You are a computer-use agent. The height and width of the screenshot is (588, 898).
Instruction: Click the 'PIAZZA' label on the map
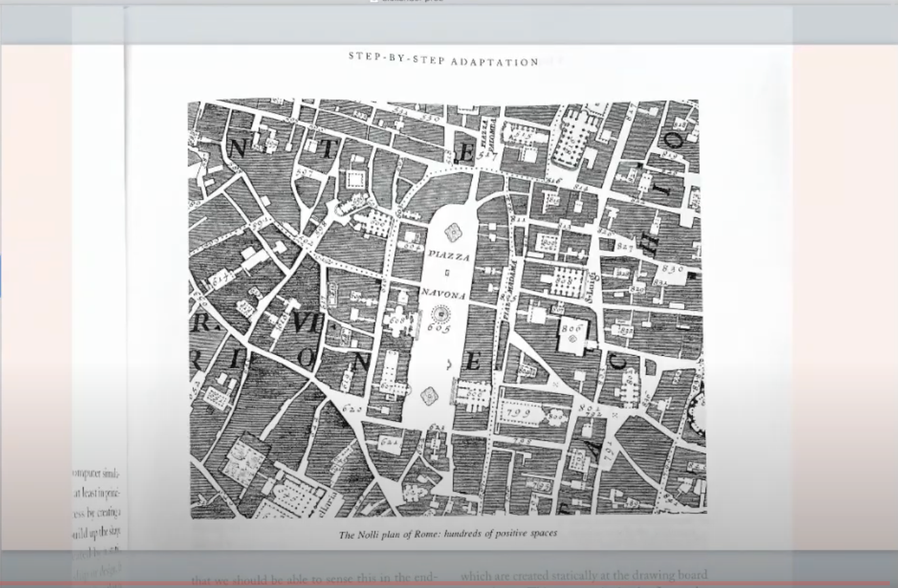click(x=448, y=257)
